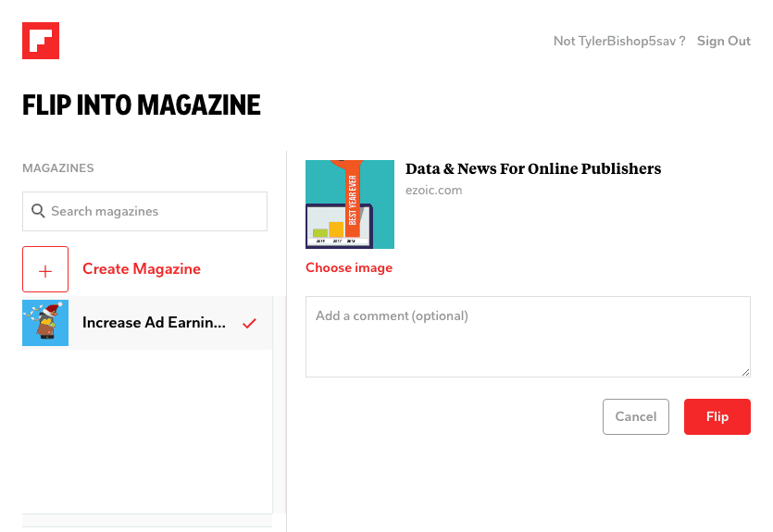
Task: Click the MAGAZINES label
Action: coord(58,168)
